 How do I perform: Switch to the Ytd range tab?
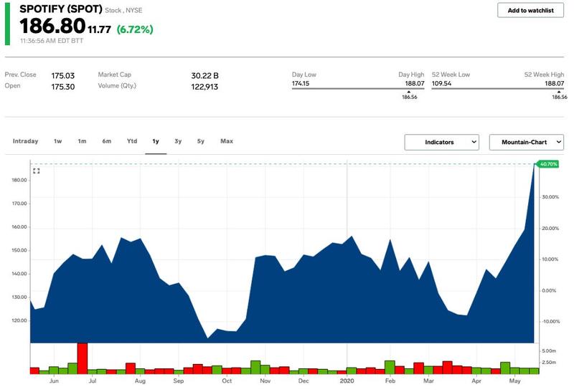[x=132, y=141]
